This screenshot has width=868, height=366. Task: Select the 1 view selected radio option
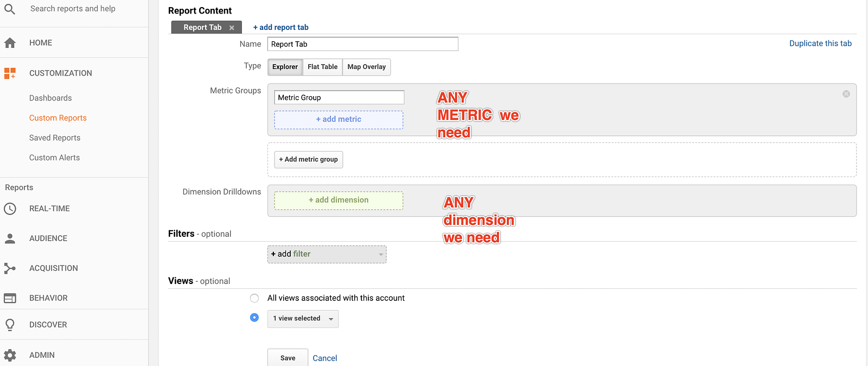click(x=254, y=318)
